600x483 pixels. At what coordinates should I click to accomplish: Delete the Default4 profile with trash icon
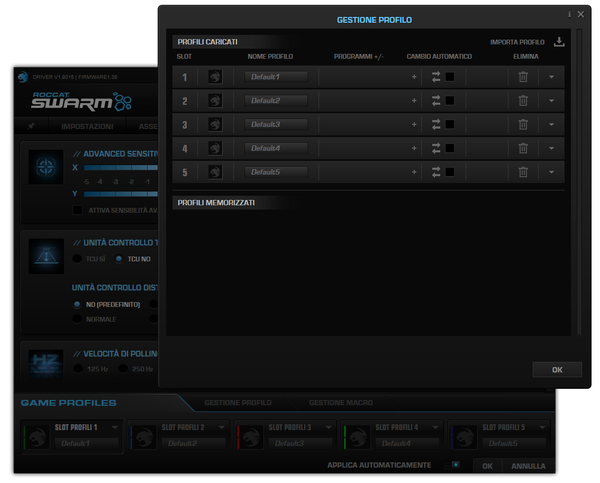pos(523,148)
